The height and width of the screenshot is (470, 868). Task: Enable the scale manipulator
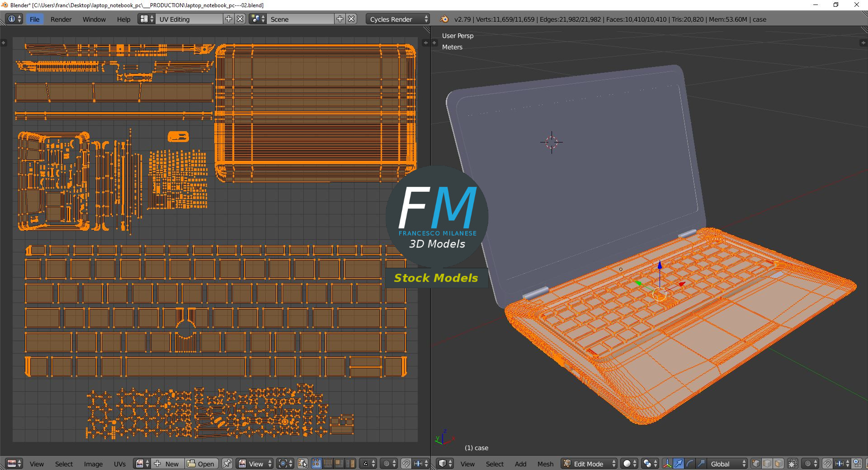coord(701,464)
